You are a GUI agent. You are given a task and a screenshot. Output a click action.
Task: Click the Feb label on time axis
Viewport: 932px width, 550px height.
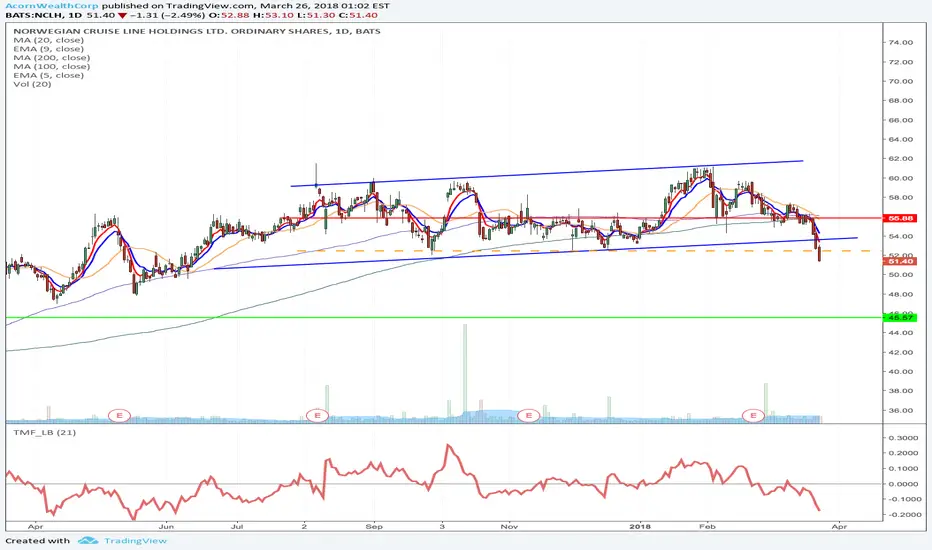pos(706,526)
